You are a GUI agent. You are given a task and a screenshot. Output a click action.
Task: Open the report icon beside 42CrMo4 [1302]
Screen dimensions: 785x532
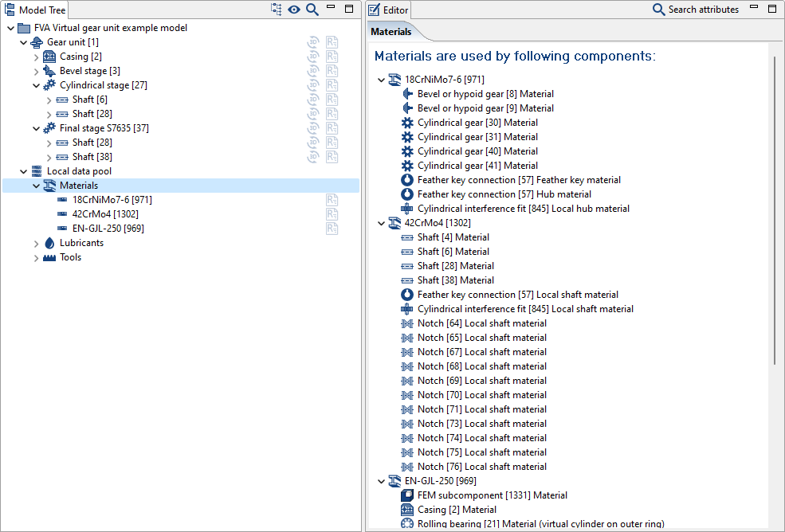(332, 213)
